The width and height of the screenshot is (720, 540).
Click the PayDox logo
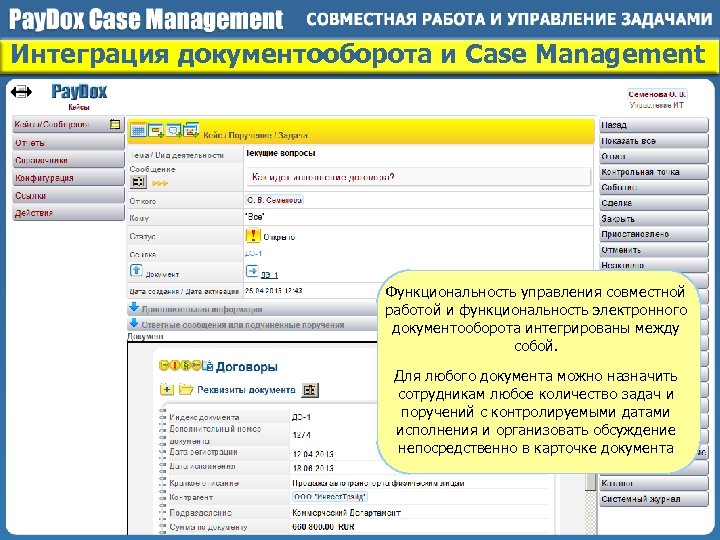click(x=79, y=91)
